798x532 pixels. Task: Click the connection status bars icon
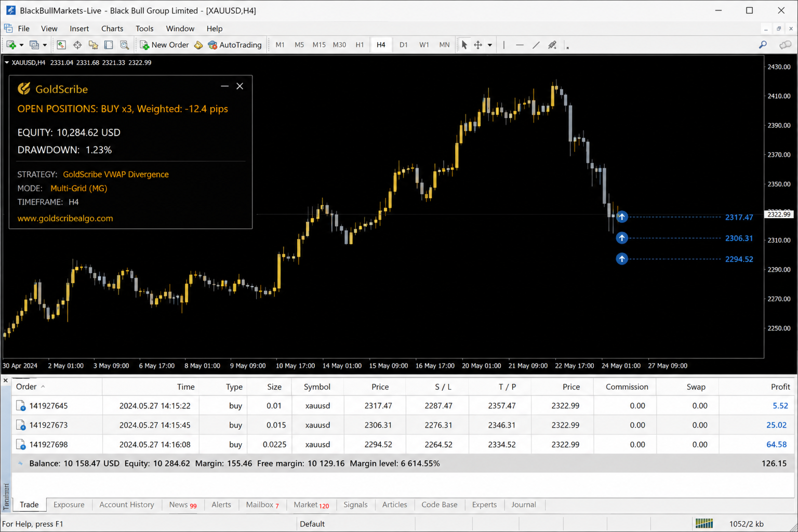pos(704,524)
